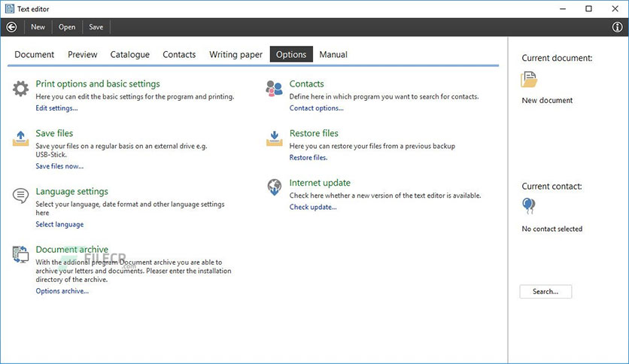Click the blue Restore files. link
This screenshot has height=364, width=629.
tap(308, 157)
